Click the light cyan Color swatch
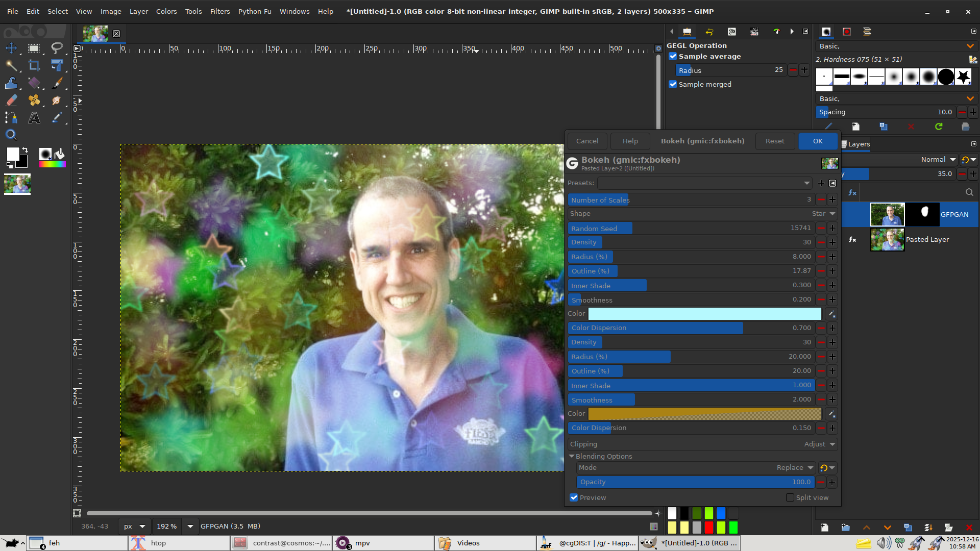 tap(704, 314)
